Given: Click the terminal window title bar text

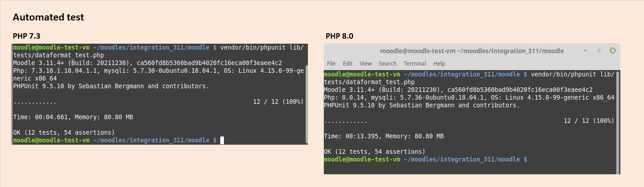Looking at the screenshot, I should (x=472, y=51).
